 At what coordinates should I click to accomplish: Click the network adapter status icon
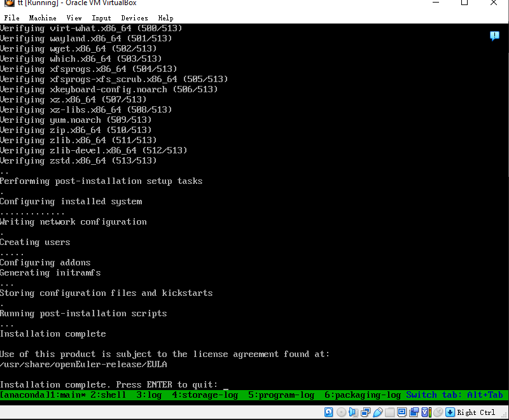tap(365, 412)
